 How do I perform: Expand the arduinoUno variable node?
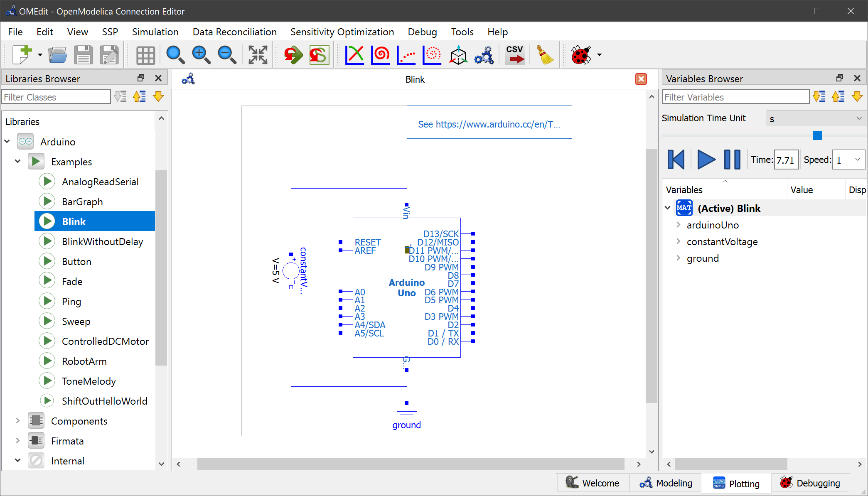pos(678,225)
